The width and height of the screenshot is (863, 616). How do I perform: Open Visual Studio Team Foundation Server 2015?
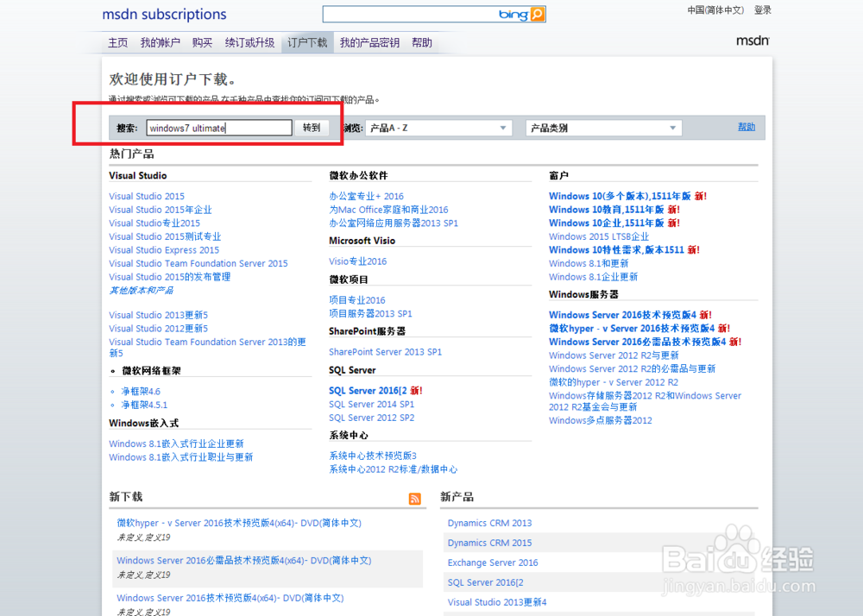[x=198, y=263]
